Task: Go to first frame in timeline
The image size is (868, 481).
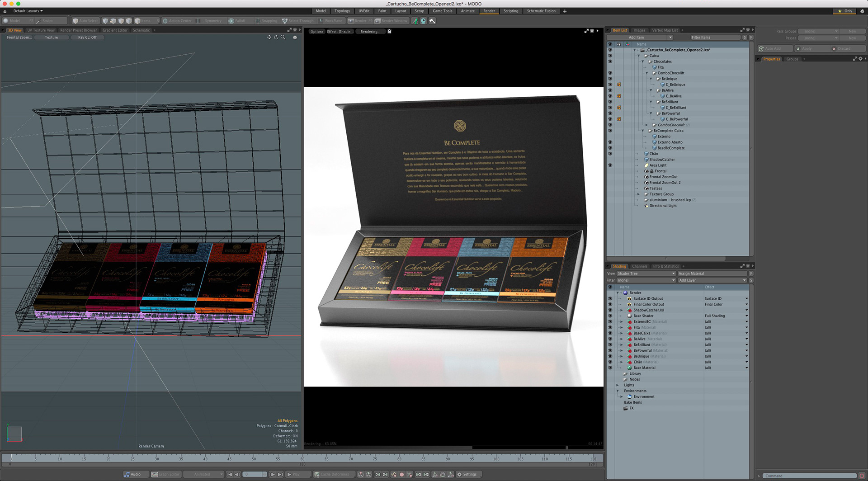Action: click(230, 475)
